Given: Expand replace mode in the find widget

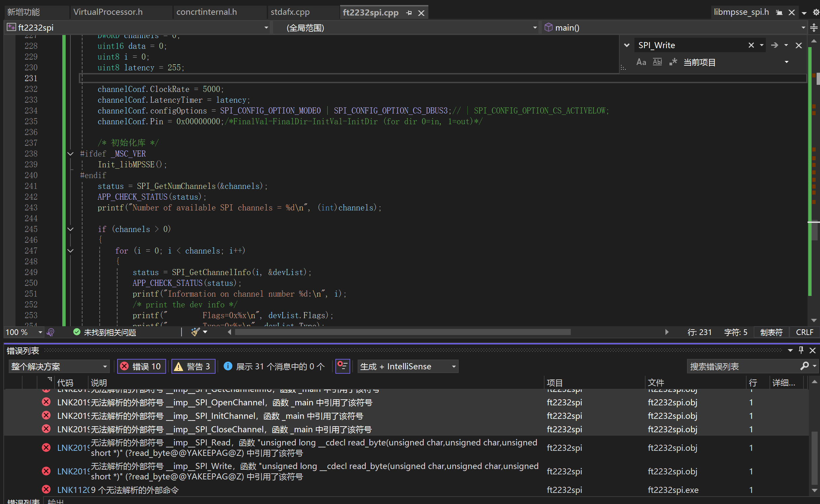Looking at the screenshot, I should pos(626,45).
